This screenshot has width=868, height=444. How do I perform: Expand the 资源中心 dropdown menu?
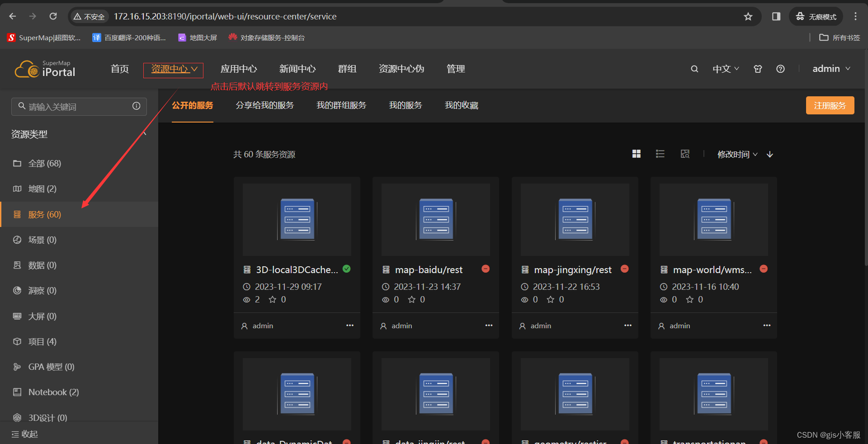pyautogui.click(x=174, y=69)
